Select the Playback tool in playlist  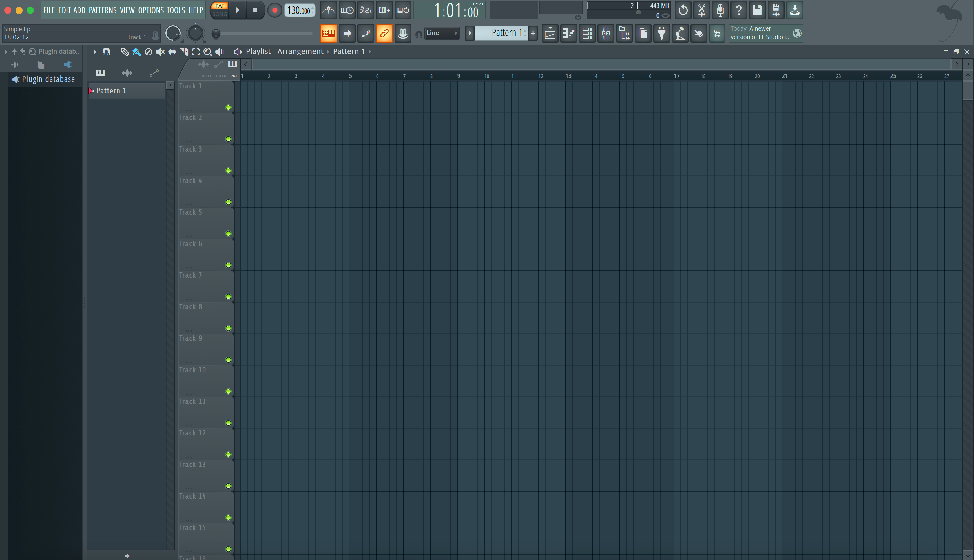[220, 52]
